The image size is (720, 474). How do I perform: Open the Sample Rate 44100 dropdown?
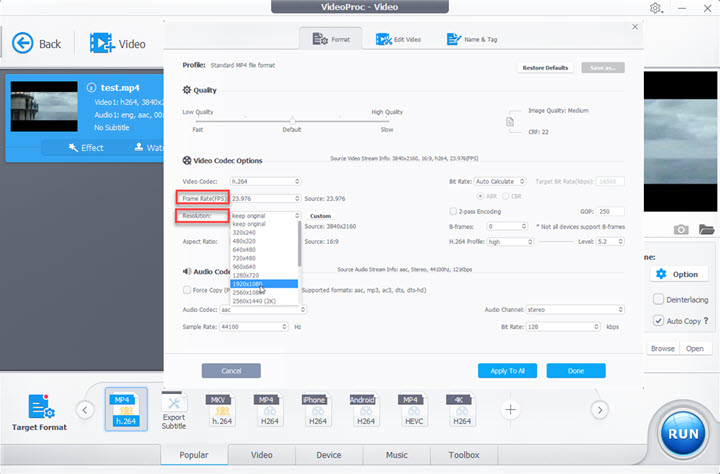pyautogui.click(x=253, y=327)
